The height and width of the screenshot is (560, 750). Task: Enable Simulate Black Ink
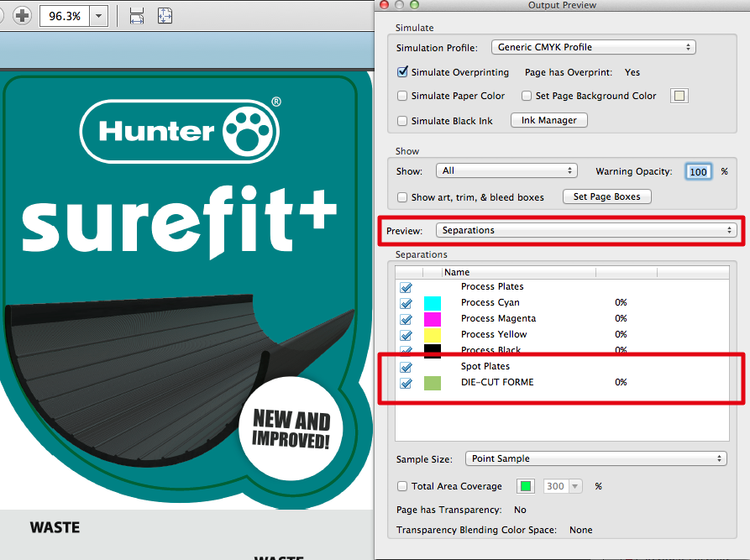[x=402, y=120]
